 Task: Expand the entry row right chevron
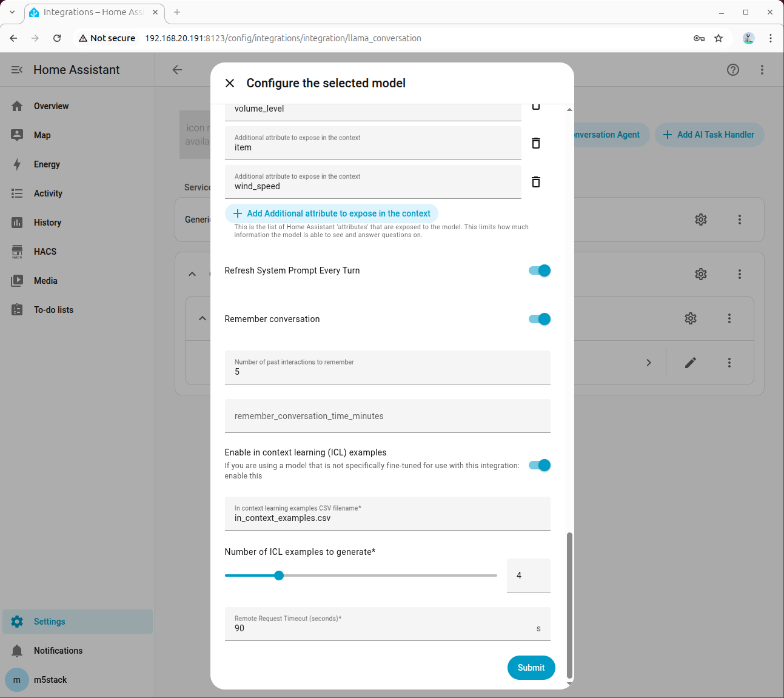click(x=649, y=363)
